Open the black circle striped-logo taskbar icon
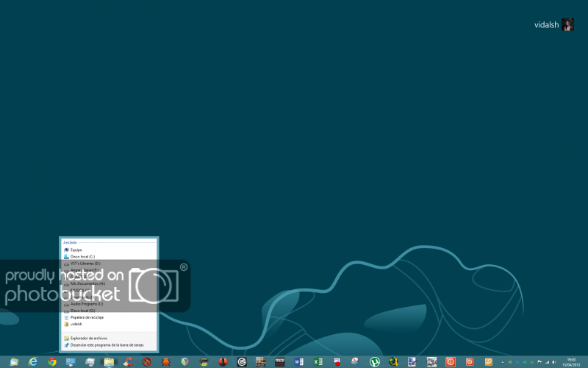Viewport: 588px width, 368px height. point(242,361)
